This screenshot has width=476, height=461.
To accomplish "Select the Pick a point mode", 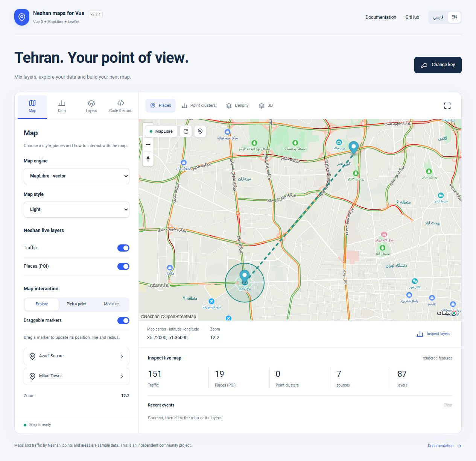I will (x=76, y=304).
